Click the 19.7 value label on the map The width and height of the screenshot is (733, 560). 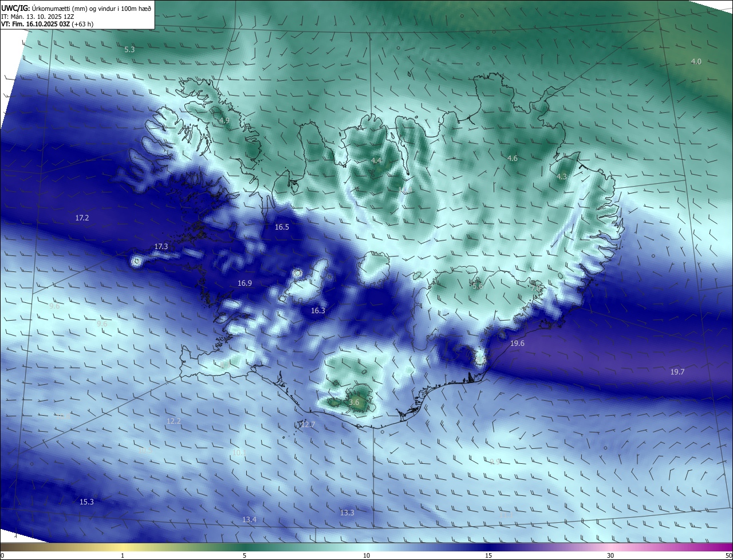[x=677, y=372]
